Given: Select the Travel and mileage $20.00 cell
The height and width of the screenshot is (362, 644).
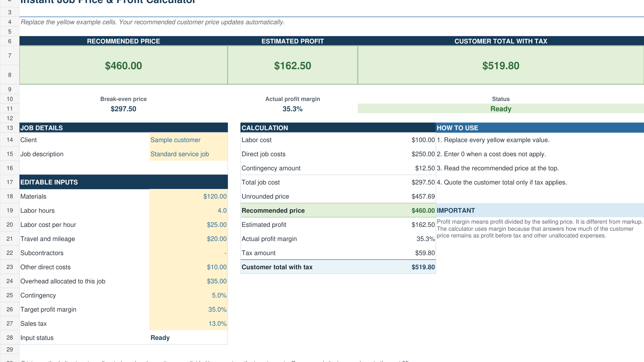Looking at the screenshot, I should [x=188, y=239].
